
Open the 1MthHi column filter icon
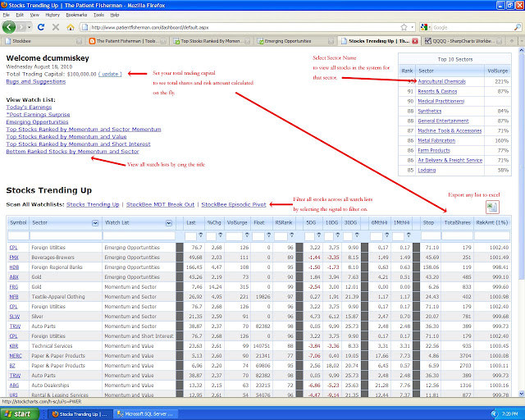click(x=409, y=235)
